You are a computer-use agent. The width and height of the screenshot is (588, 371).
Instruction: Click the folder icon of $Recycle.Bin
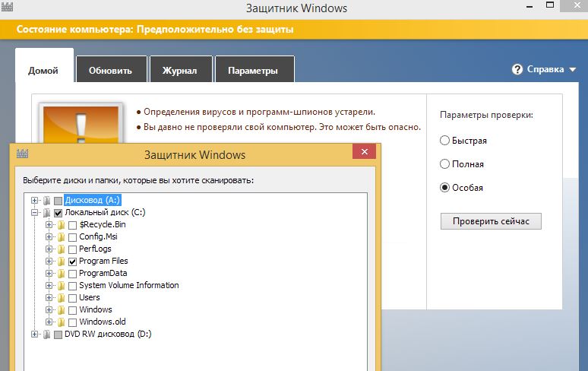[61, 225]
